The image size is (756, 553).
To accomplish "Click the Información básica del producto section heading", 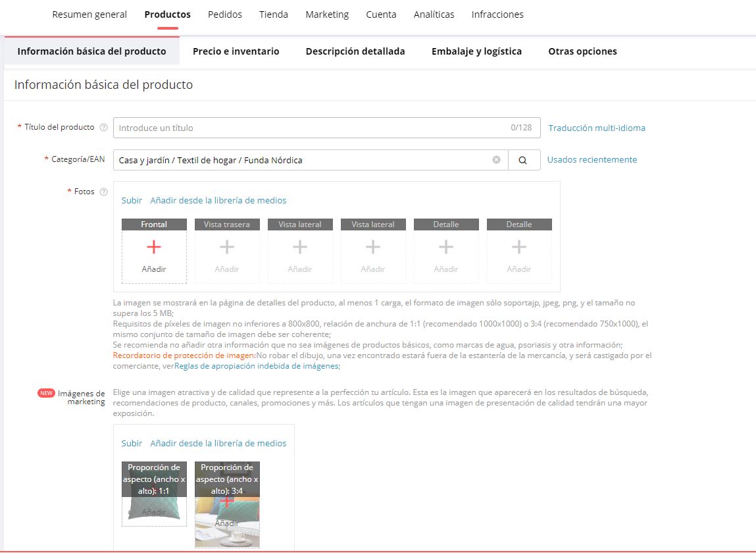I will (104, 84).
